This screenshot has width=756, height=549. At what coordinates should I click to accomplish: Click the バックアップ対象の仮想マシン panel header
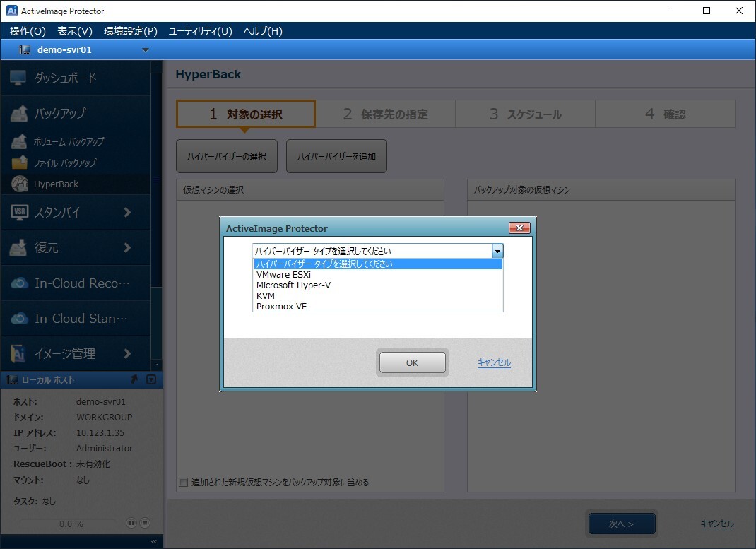point(601,190)
